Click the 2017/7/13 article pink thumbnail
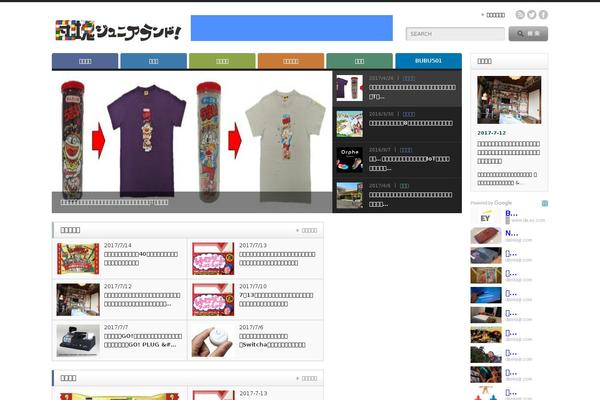This screenshot has height=400, width=600. coord(213,259)
